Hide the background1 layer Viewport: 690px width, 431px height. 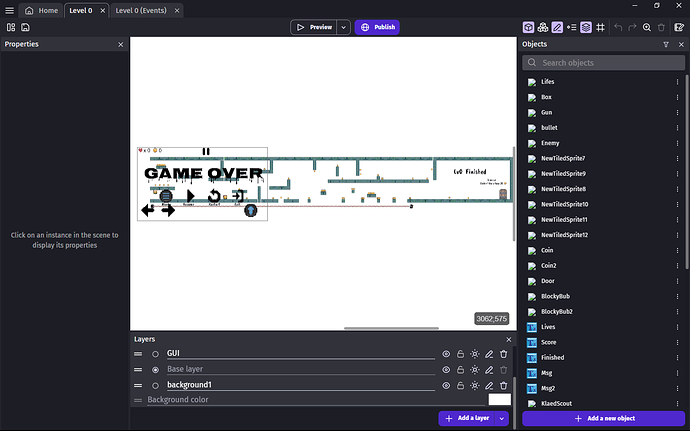point(446,386)
